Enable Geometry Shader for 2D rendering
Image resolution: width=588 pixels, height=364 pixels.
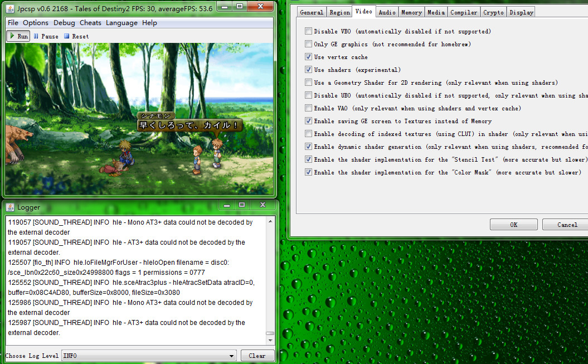[x=308, y=82]
